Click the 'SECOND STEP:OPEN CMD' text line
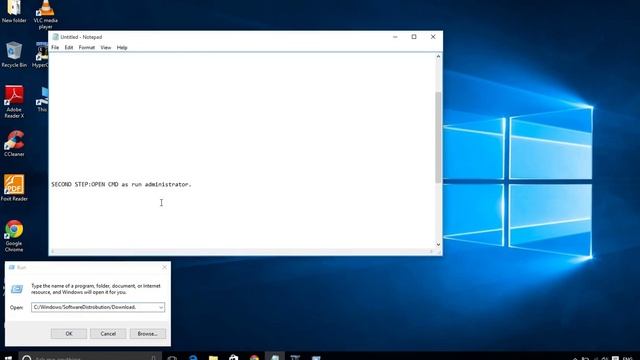The height and width of the screenshot is (360, 640). click(x=121, y=184)
